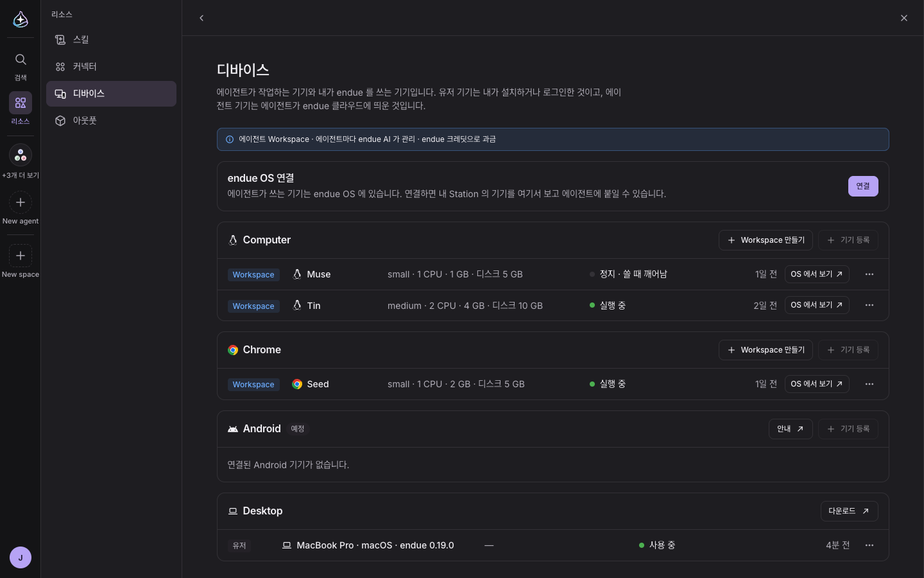924x578 pixels.
Task: Click 기기 등록 in Chrome section
Action: tap(848, 350)
